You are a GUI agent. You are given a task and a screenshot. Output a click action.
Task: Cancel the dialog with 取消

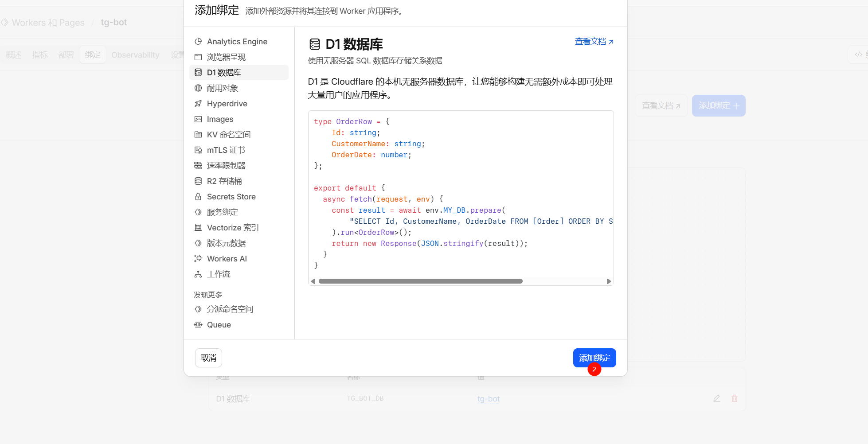[208, 358]
